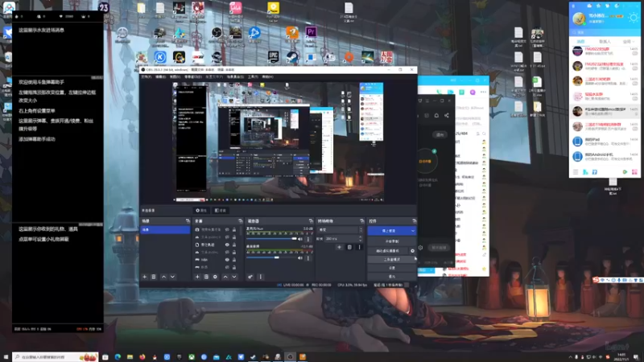Viewport: 644px width, 362px height.
Task: Click the QQ search field
Action: pyautogui.click(x=605, y=32)
